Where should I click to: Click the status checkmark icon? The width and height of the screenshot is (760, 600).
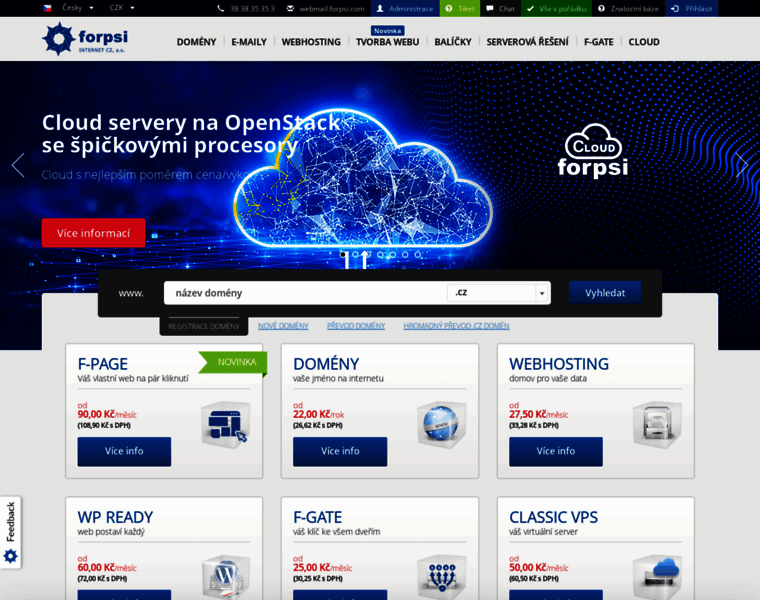click(x=530, y=8)
